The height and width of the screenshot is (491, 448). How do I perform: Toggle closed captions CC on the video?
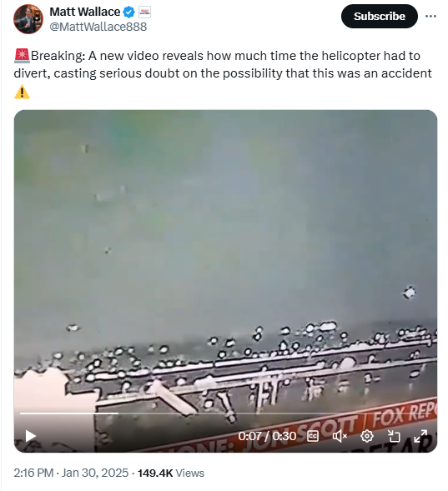point(313,436)
